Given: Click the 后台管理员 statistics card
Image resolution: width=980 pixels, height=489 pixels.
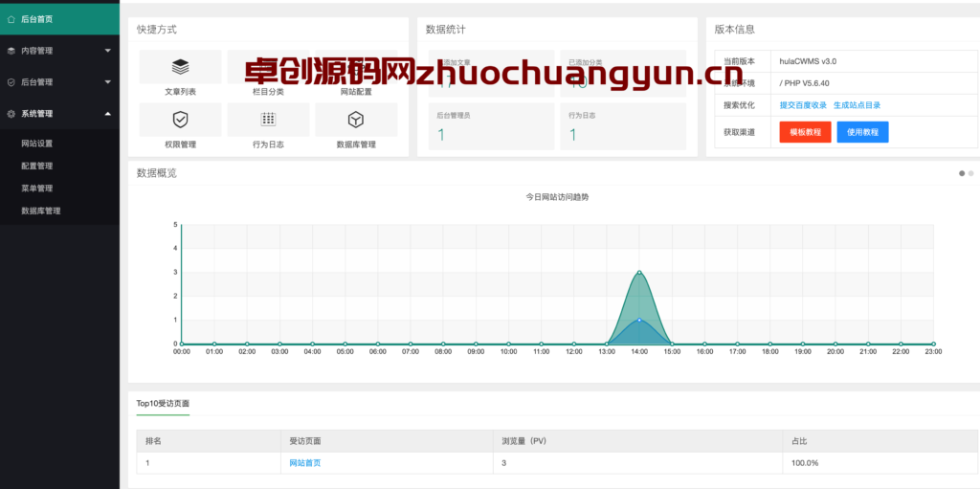Looking at the screenshot, I should point(491,126).
